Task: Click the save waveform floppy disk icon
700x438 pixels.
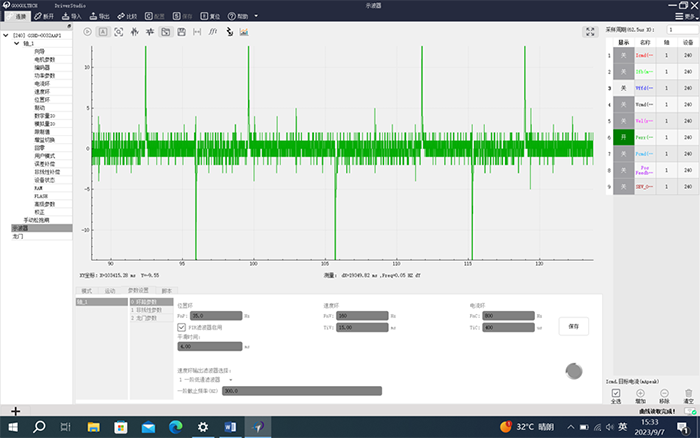Action: click(x=181, y=32)
